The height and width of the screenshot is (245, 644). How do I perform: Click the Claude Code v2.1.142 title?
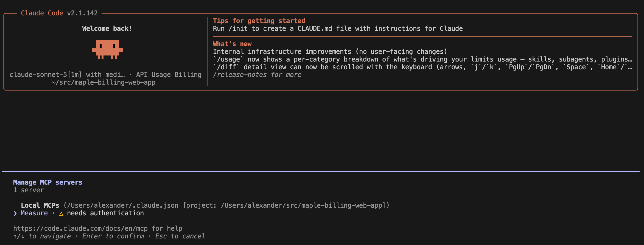(59, 13)
